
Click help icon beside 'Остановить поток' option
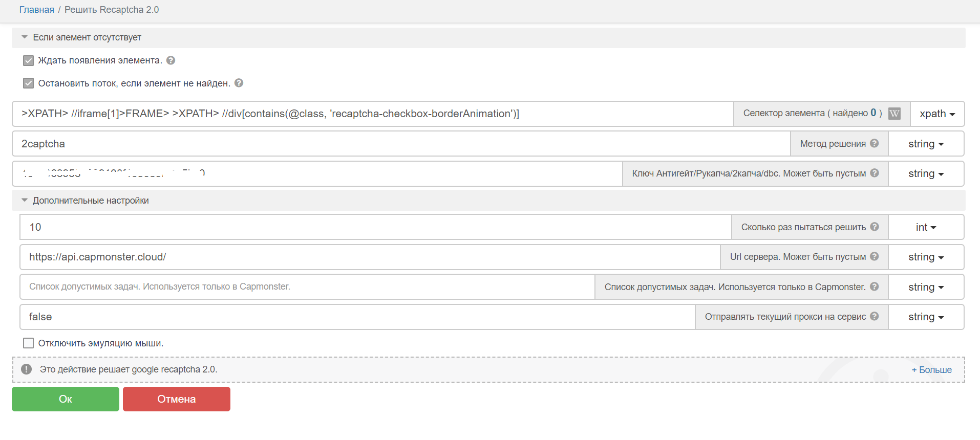[239, 83]
